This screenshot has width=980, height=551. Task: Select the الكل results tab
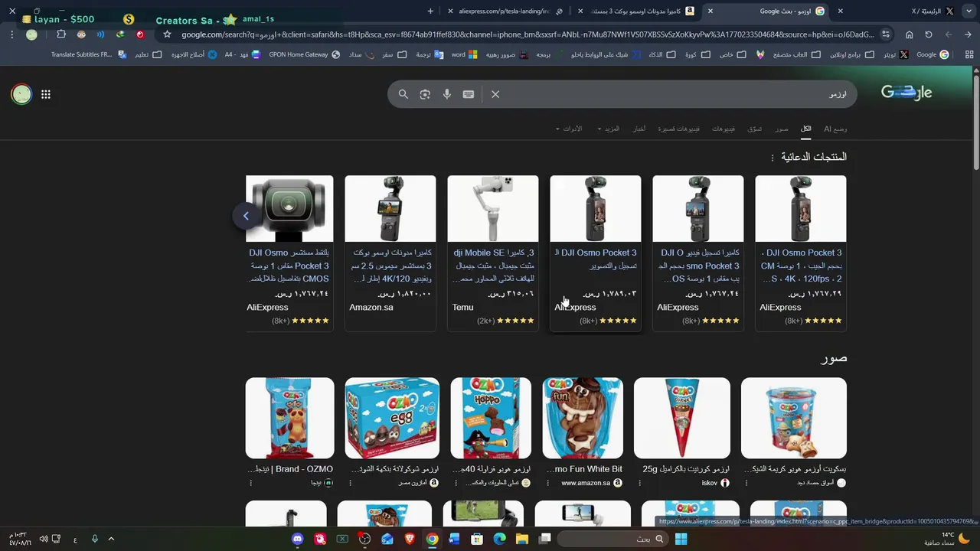click(805, 129)
